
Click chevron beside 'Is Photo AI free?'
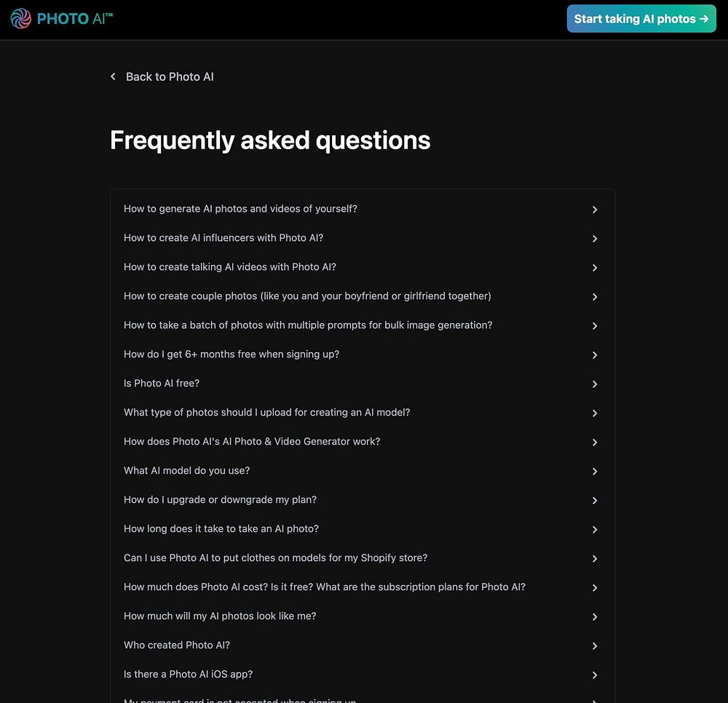click(595, 384)
